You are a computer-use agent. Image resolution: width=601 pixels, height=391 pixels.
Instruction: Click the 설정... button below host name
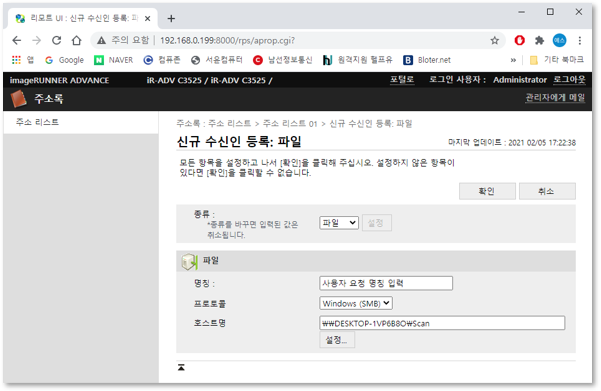pos(337,340)
